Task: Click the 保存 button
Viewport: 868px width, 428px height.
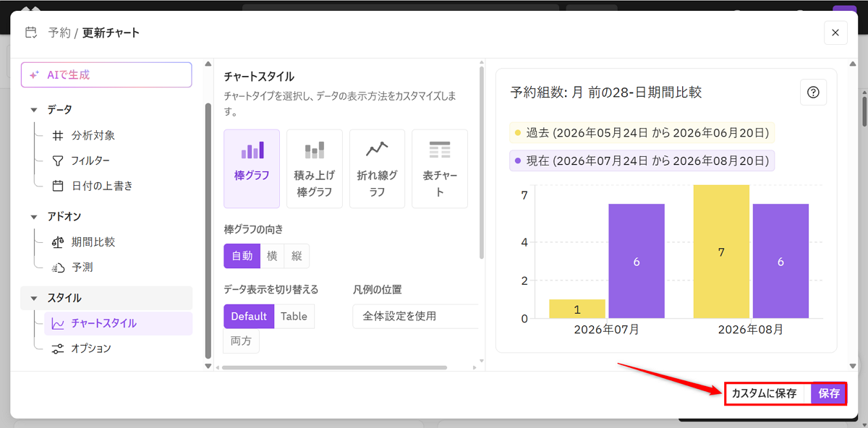Action: (829, 393)
